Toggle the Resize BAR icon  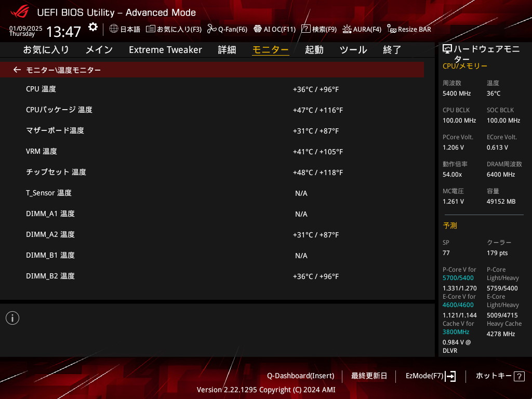tap(392, 29)
